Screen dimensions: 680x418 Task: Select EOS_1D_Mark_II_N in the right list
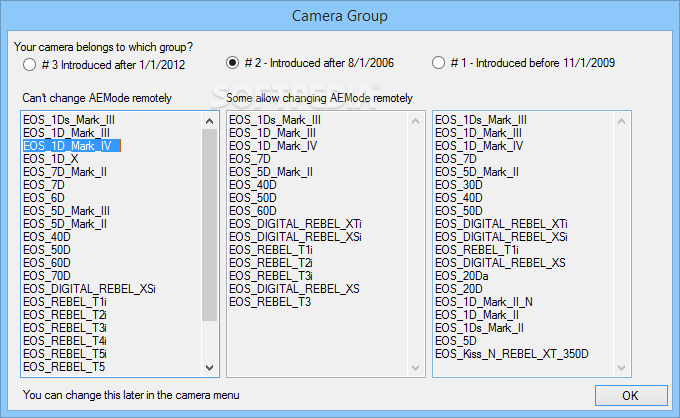click(x=484, y=302)
